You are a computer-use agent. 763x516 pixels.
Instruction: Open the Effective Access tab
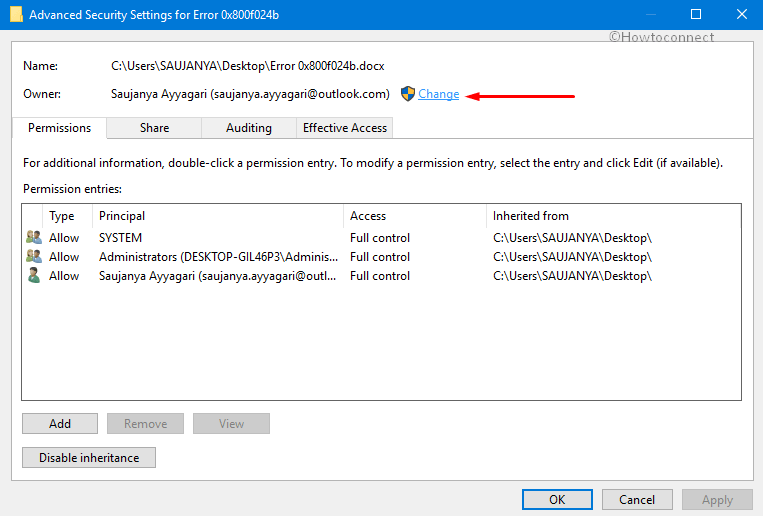pyautogui.click(x=345, y=128)
